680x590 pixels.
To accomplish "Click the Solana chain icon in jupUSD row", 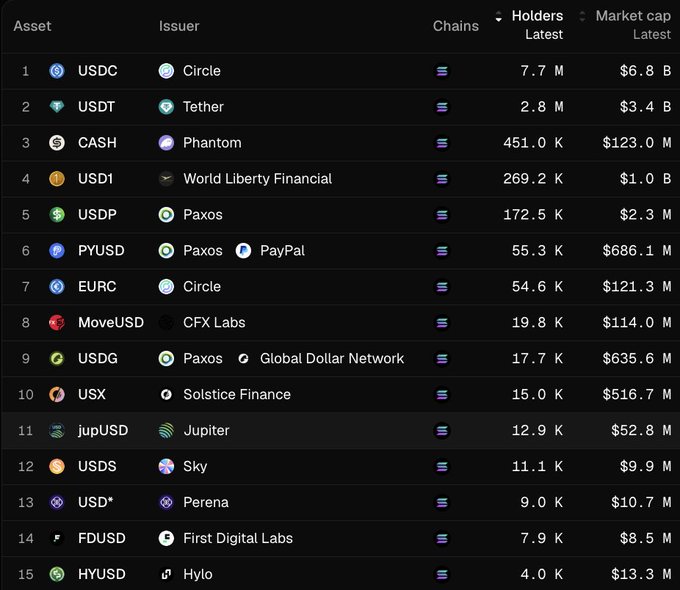I will click(x=442, y=431).
